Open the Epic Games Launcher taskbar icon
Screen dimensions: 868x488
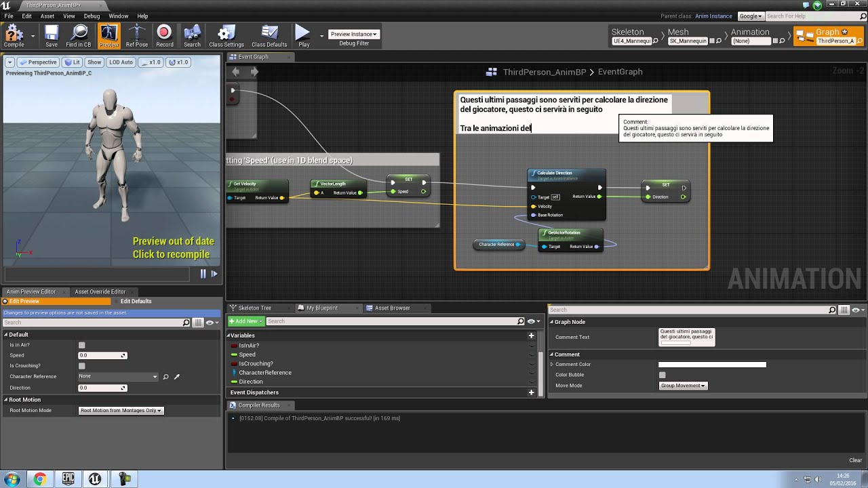pos(68,479)
